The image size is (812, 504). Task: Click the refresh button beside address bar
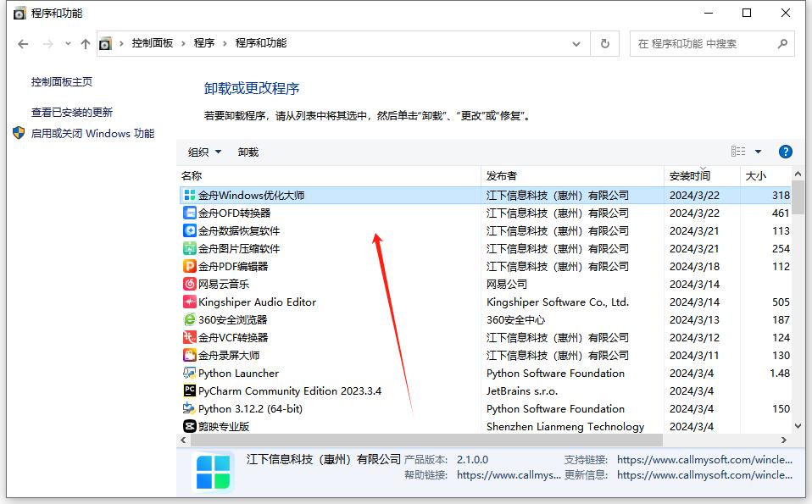[x=604, y=43]
